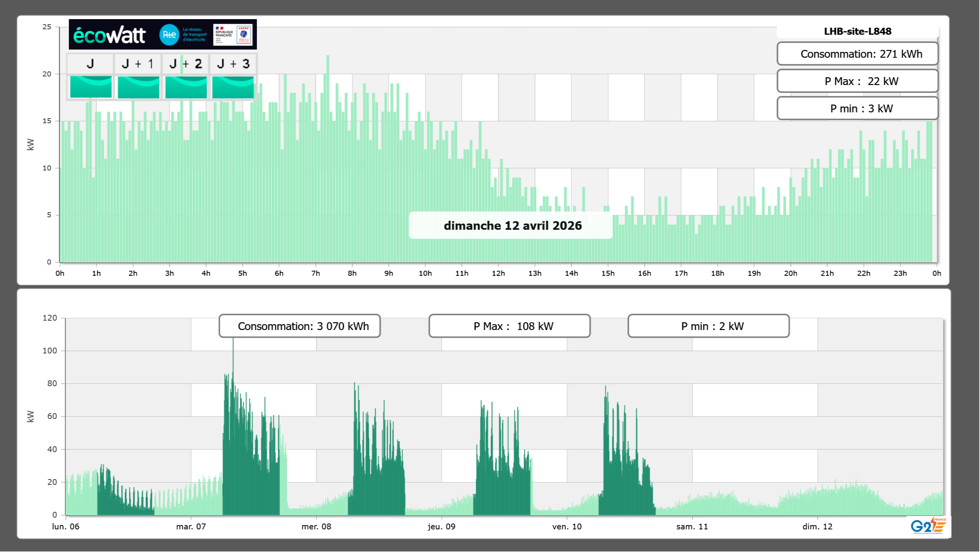
Task: Click the P min : 3 kW box
Action: click(857, 108)
